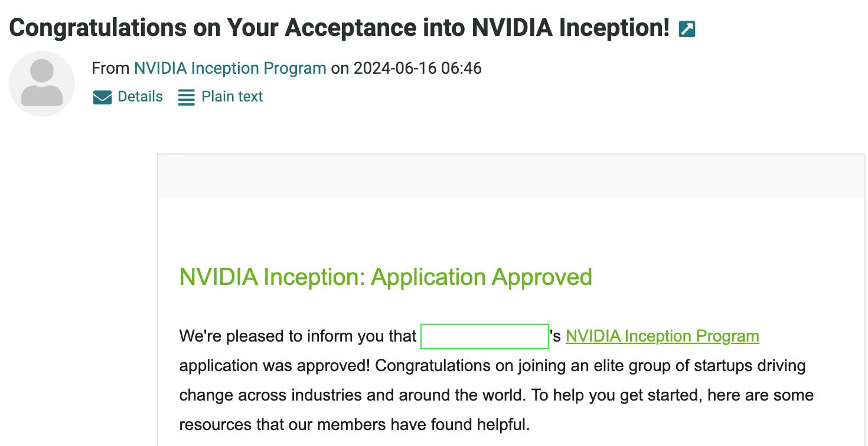Click the gray band atop the email body
Image resolution: width=868 pixels, height=446 pixels.
point(511,176)
